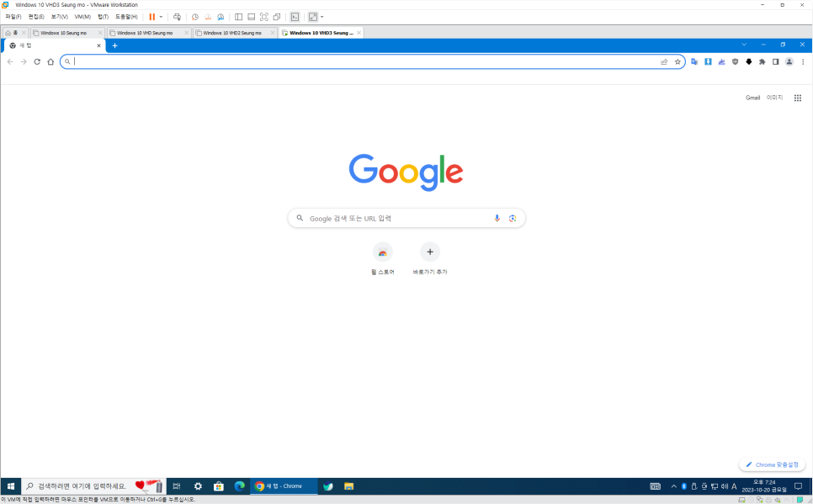This screenshot has width=813, height=504.
Task: Bookmark this tab with the star icon
Action: 677,61
